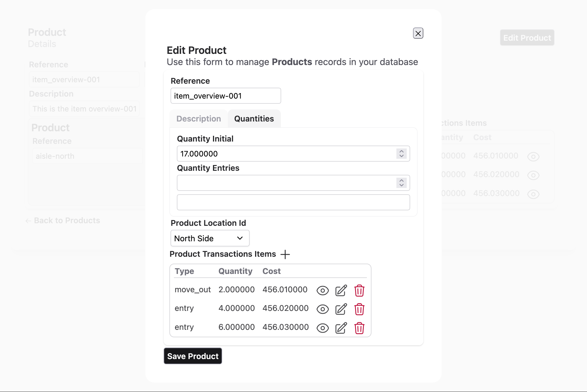The height and width of the screenshot is (392, 587).
Task: Edit the move_out transaction item
Action: click(341, 291)
